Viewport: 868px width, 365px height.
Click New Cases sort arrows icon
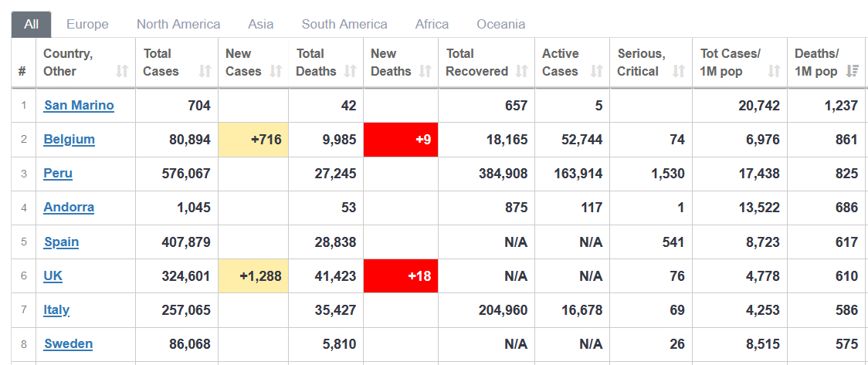[x=276, y=72]
